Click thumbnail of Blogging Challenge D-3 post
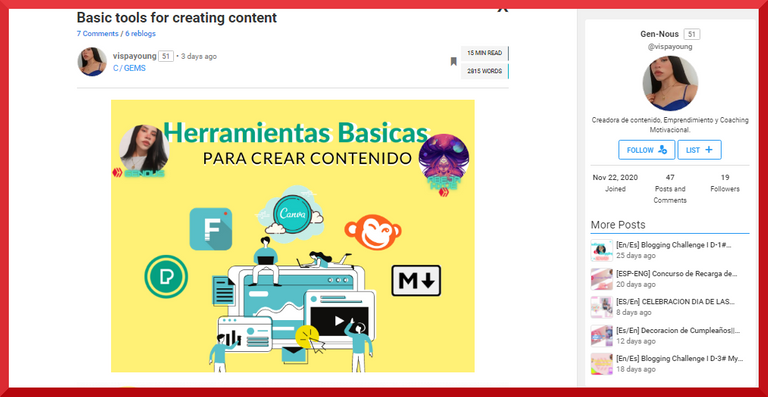Screen dimensions: 768x397 point(601,364)
